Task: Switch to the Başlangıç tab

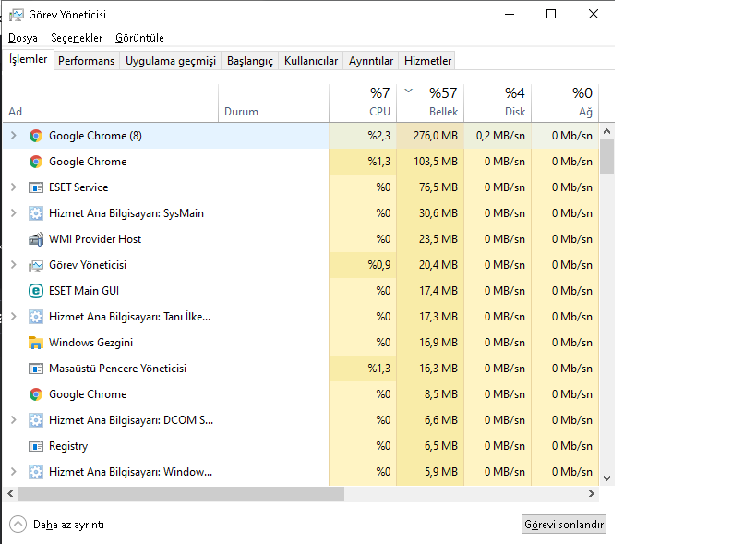Action: coord(250,61)
